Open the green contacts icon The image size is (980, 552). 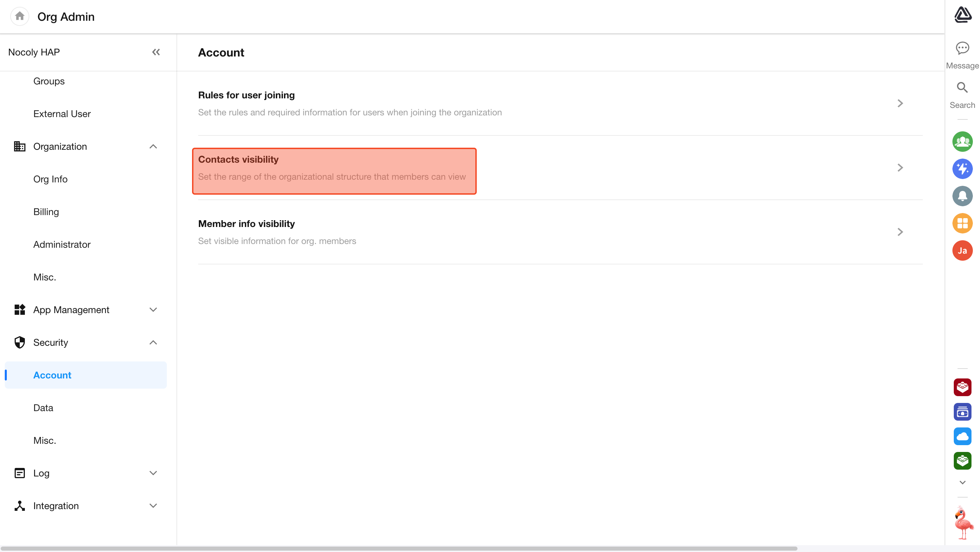coord(962,142)
